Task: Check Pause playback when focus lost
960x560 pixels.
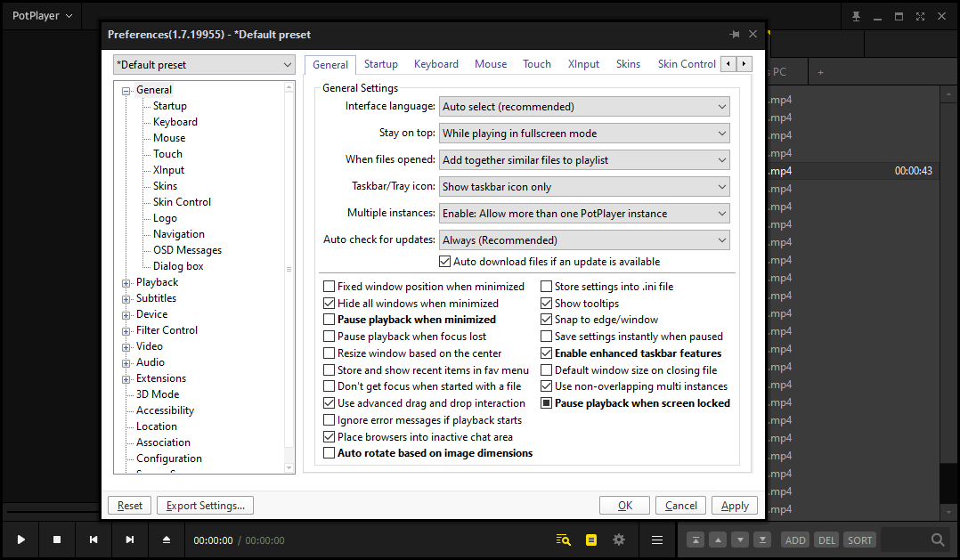Action: coord(329,337)
